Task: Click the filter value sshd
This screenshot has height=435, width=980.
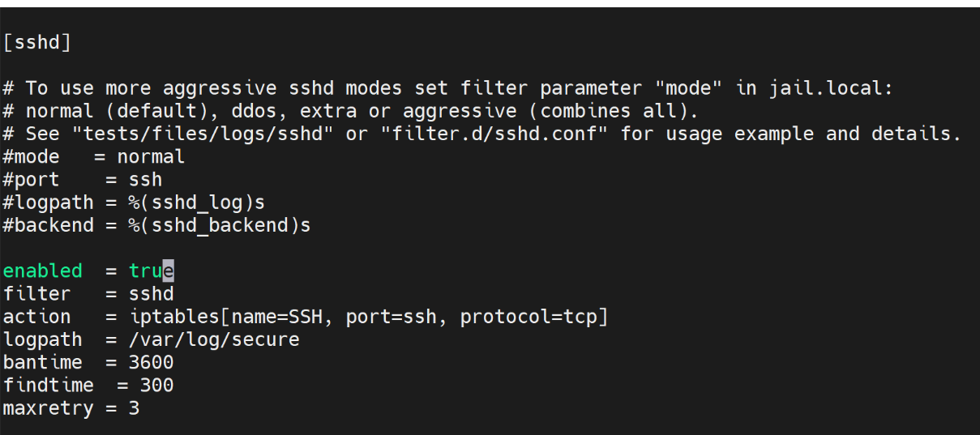Action: [x=151, y=293]
